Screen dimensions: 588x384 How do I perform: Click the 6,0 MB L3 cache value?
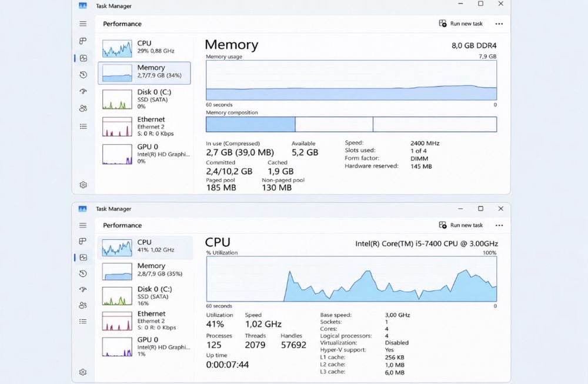click(x=395, y=372)
